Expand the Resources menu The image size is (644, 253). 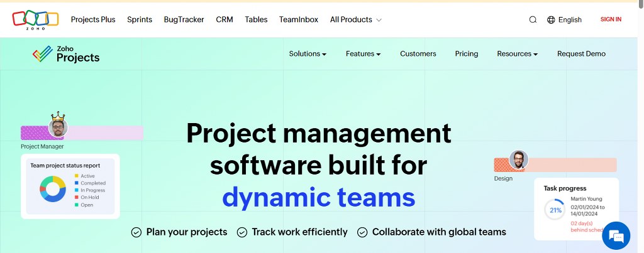pos(518,54)
